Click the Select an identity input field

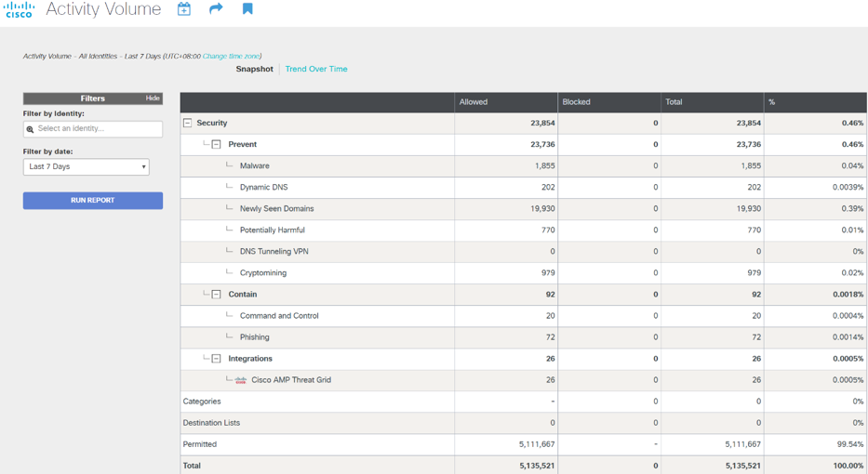(98, 129)
